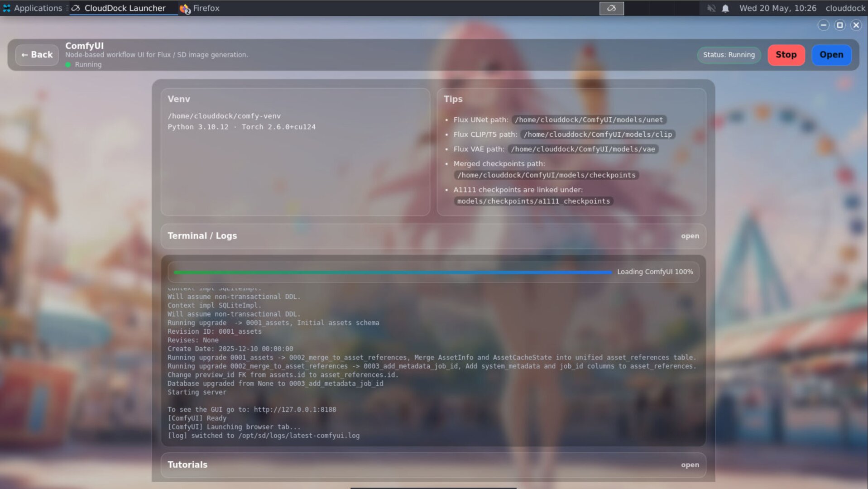
Task: Click the 'Starting server' log line
Action: [197, 393]
